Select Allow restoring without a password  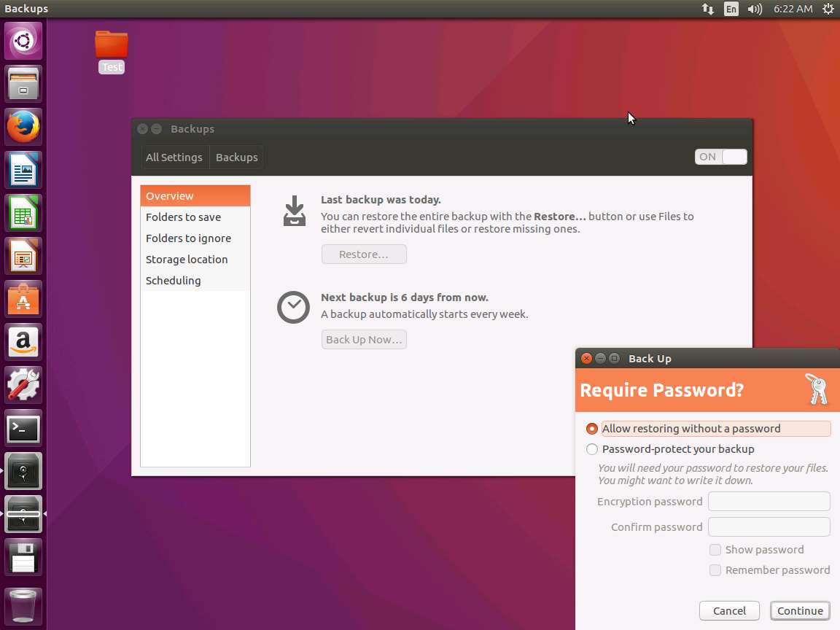[708, 429]
